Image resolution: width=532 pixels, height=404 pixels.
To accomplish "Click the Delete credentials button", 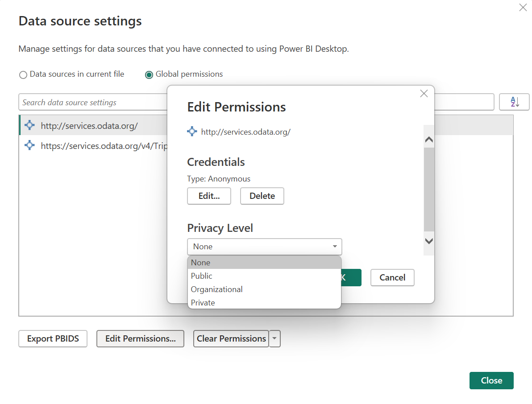I will 262,196.
